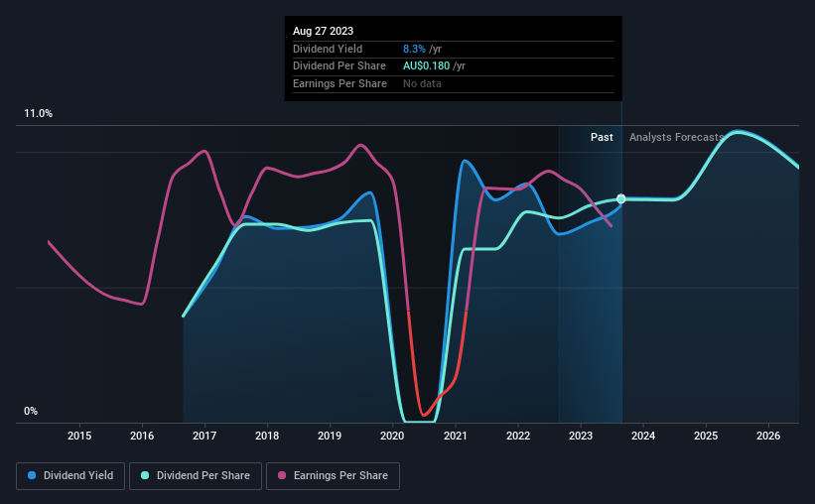Toggle the Dividend Yield legend button
Screen dimensions: 815x504
click(70, 476)
